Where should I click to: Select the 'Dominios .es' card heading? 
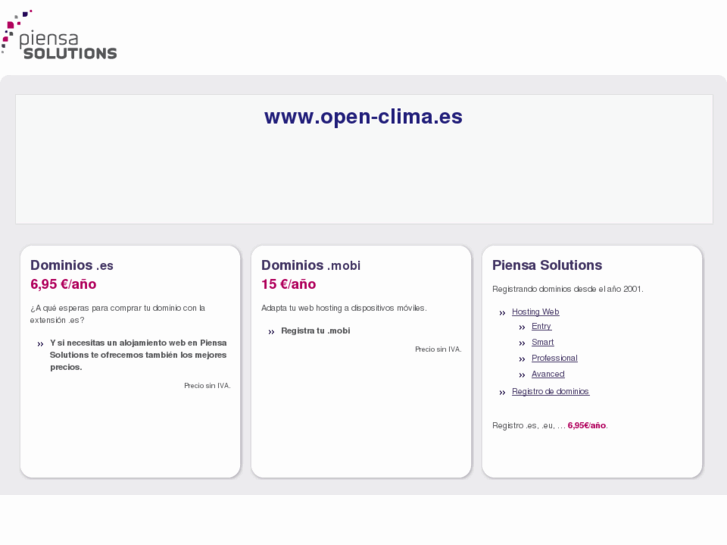point(72,265)
